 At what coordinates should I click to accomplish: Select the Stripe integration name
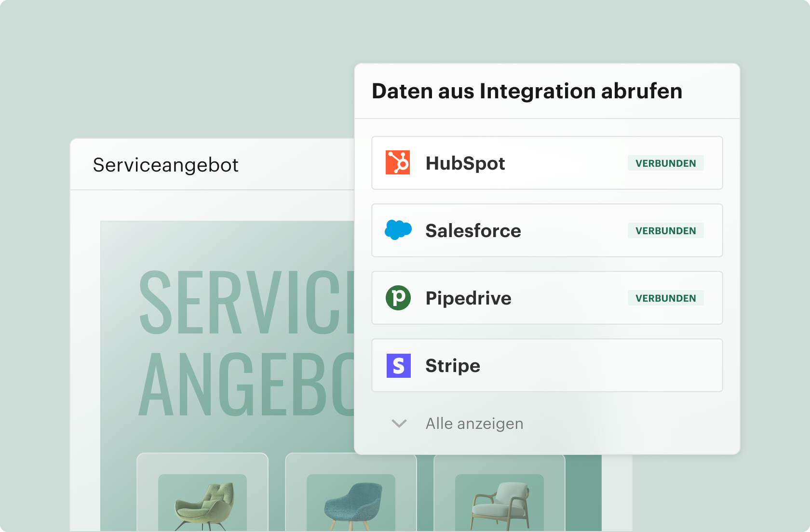[x=453, y=366]
